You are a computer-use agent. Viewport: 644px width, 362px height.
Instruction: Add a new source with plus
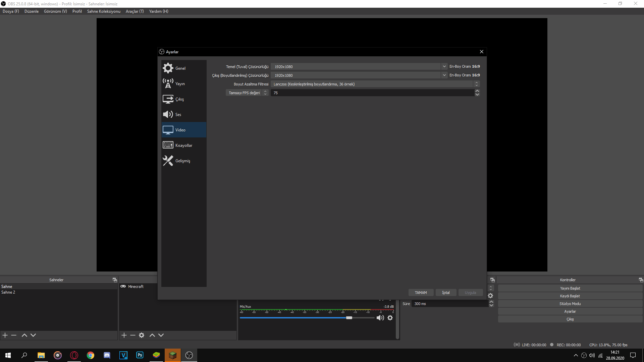click(124, 335)
